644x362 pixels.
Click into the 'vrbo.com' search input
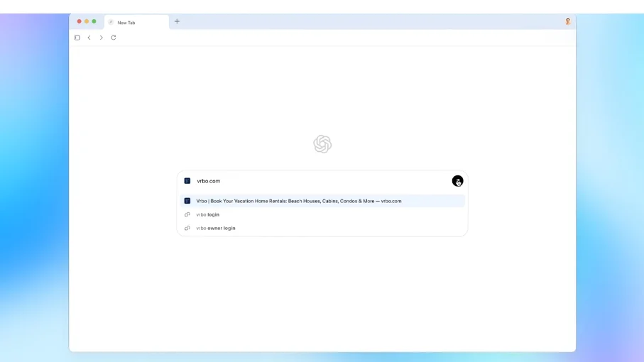320,181
